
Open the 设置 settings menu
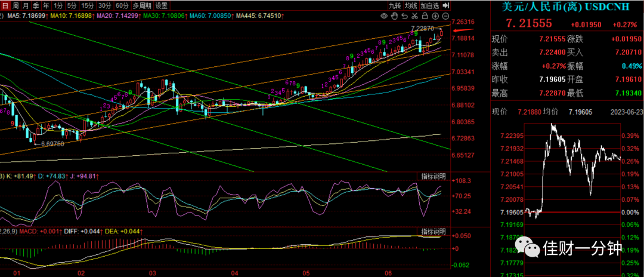click(x=162, y=6)
